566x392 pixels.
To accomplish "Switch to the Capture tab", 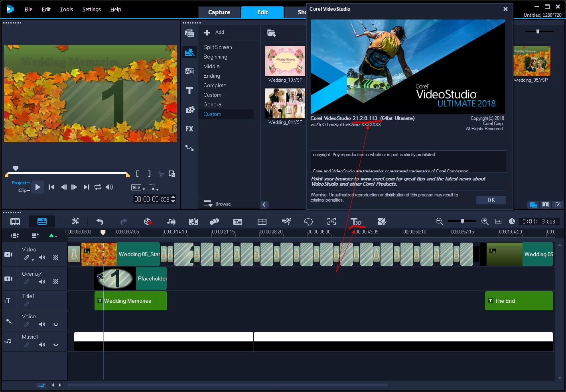I will pyautogui.click(x=219, y=12).
